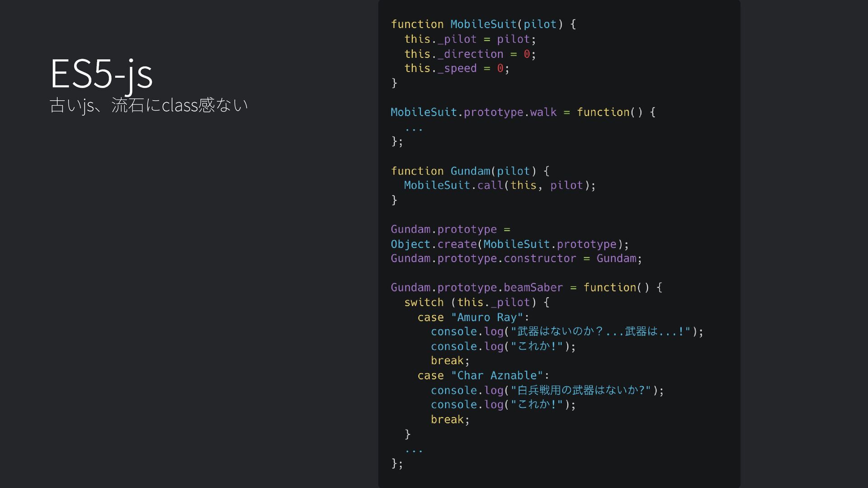
Task: Click the first break statement
Action: [450, 361]
